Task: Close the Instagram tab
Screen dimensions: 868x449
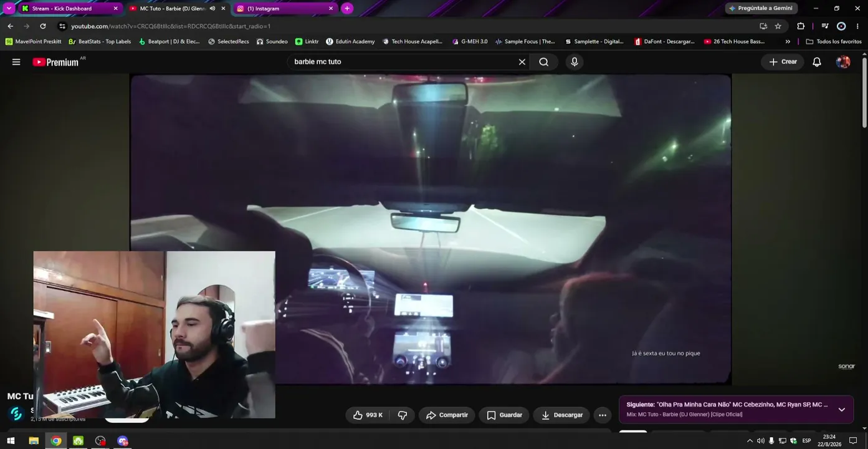Action: (331, 9)
